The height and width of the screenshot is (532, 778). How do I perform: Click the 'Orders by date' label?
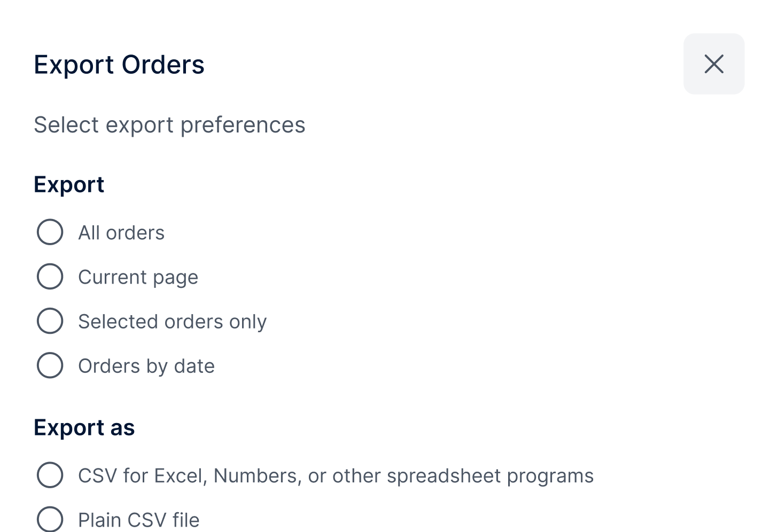coord(146,366)
